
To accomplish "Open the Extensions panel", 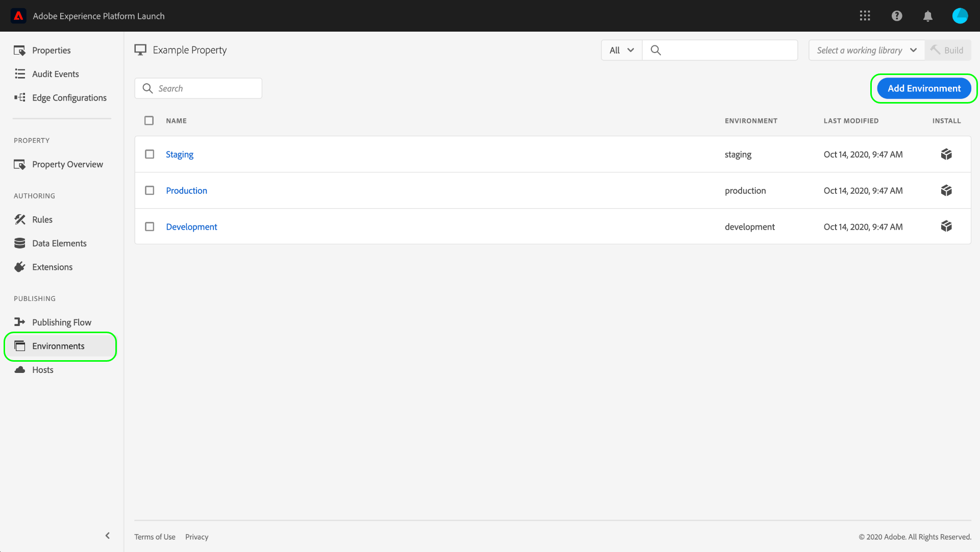I will click(52, 267).
